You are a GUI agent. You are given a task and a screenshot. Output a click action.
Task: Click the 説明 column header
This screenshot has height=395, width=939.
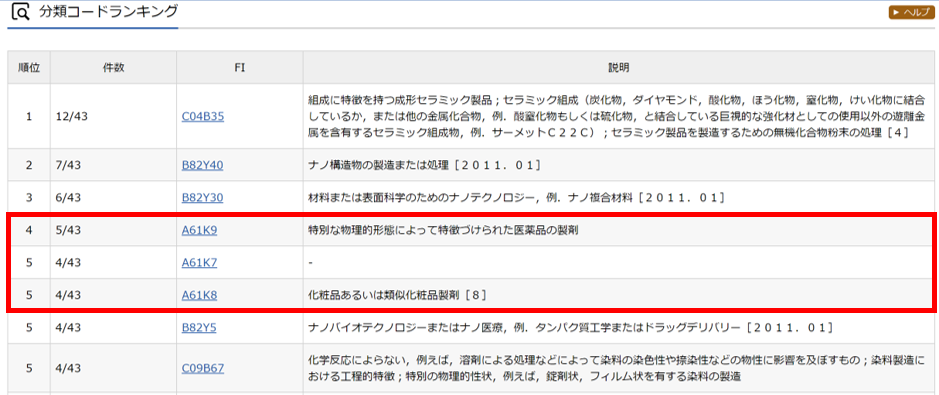pyautogui.click(x=619, y=68)
